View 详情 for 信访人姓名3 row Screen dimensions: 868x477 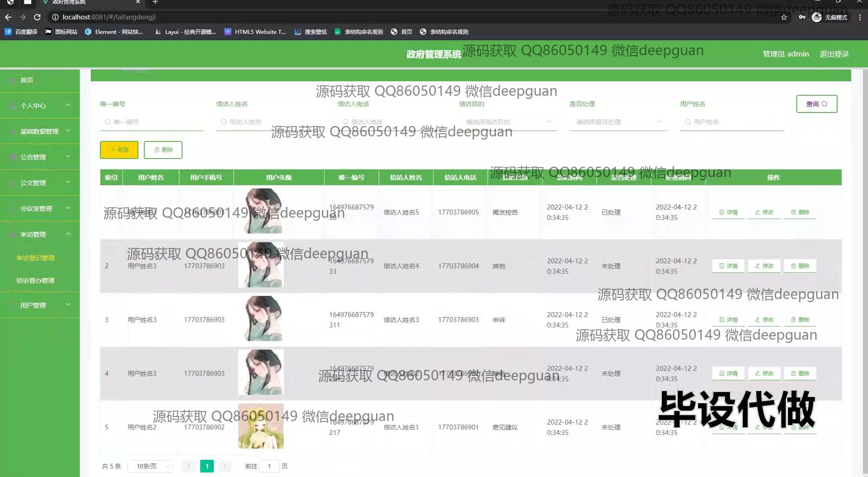coord(728,320)
